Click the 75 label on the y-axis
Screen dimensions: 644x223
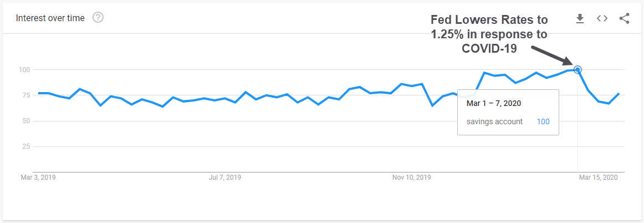25,95
